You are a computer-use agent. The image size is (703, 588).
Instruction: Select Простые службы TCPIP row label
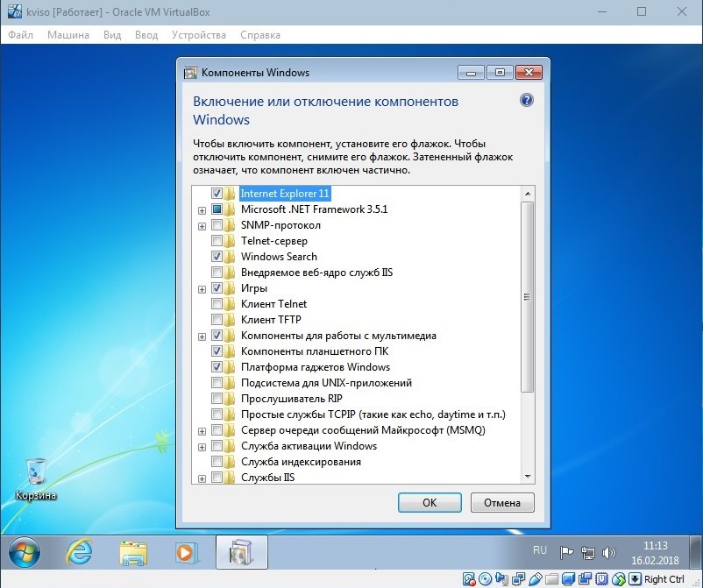373,414
